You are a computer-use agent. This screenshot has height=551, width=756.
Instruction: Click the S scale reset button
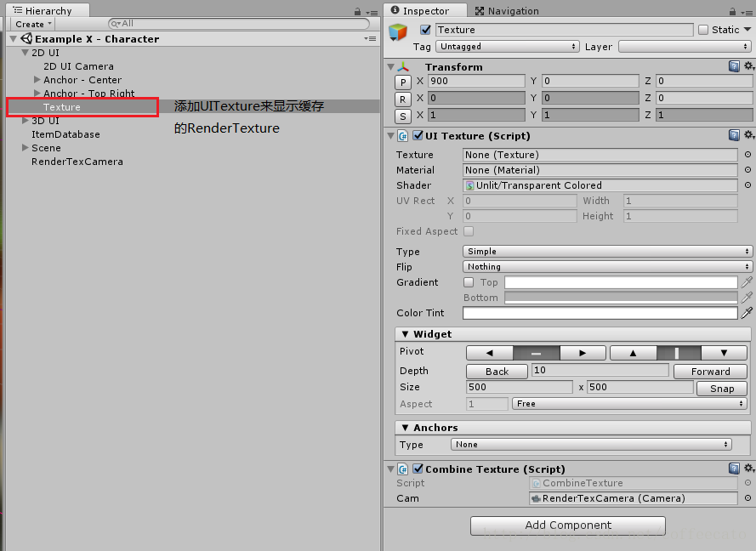point(403,116)
